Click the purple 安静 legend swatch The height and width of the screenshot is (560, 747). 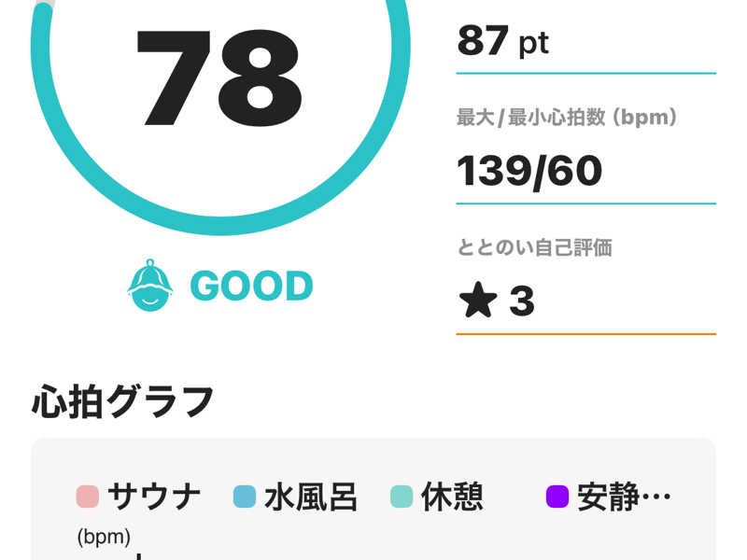pos(557,497)
